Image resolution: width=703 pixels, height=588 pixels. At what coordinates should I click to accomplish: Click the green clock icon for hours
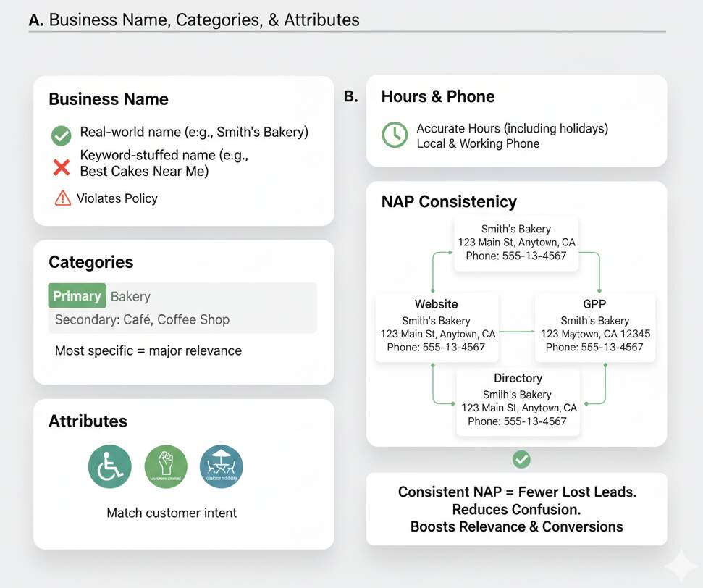[395, 135]
